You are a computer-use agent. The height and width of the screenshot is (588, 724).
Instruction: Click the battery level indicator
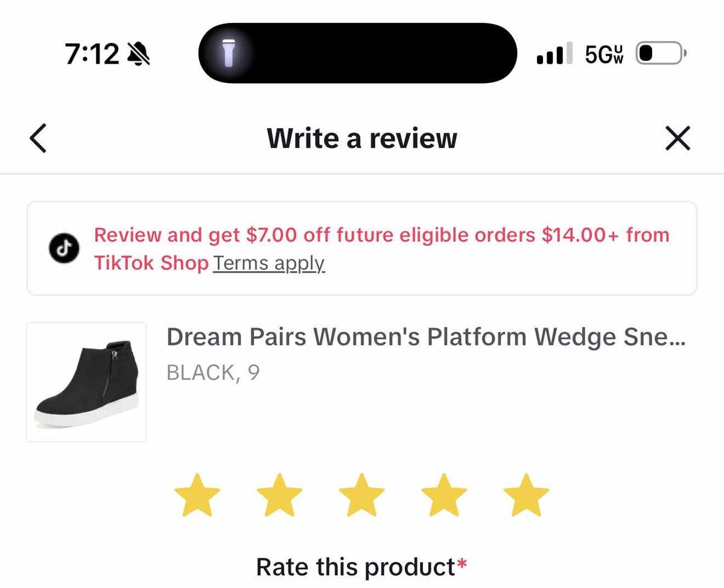coord(658,53)
